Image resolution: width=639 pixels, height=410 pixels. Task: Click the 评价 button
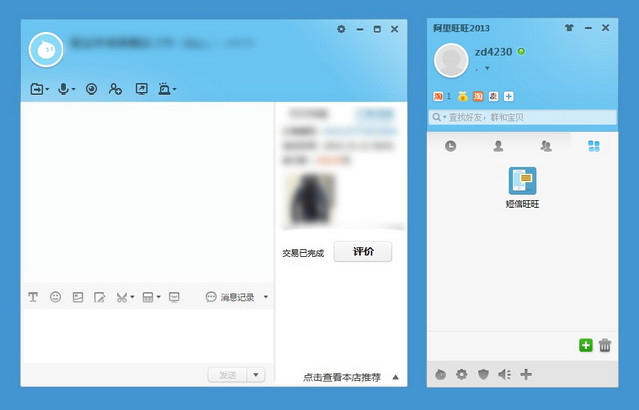click(362, 252)
